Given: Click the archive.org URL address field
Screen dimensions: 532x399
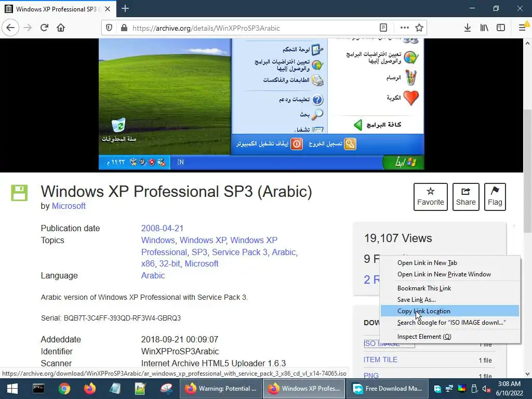Looking at the screenshot, I should [x=253, y=28].
